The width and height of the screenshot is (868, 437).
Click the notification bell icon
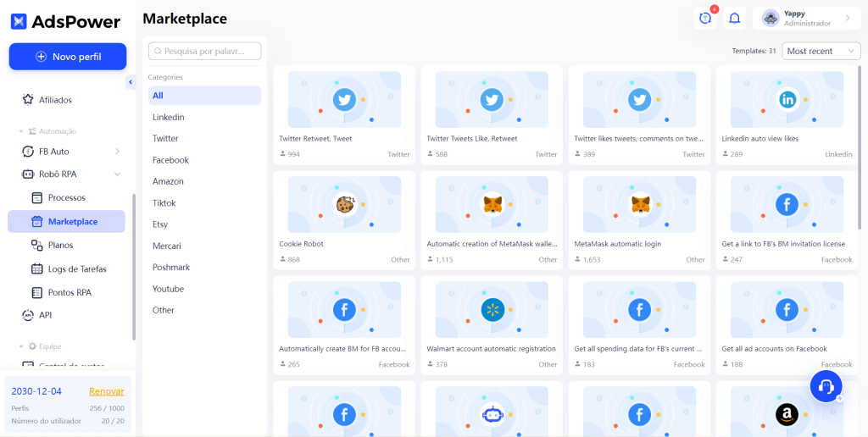pos(735,18)
